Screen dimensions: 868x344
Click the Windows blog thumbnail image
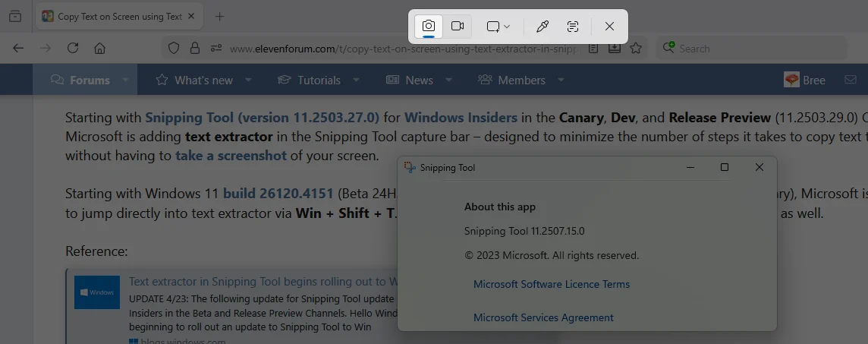[x=97, y=292]
